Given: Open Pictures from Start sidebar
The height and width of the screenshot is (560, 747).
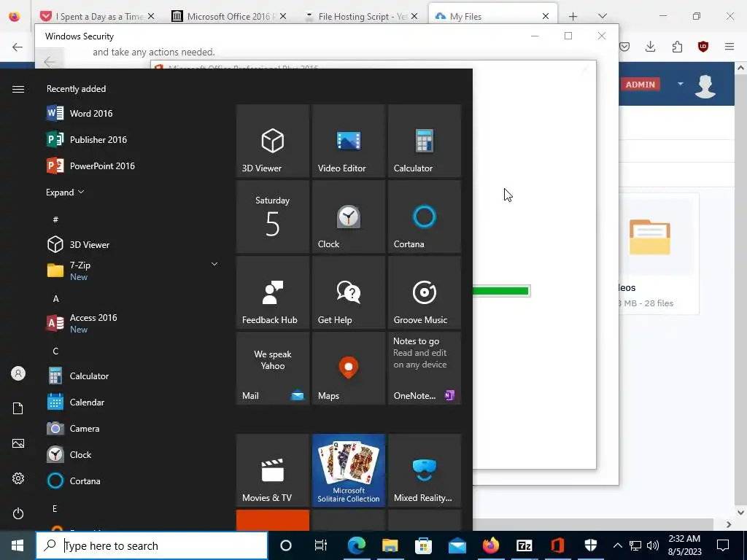Looking at the screenshot, I should pos(18,443).
